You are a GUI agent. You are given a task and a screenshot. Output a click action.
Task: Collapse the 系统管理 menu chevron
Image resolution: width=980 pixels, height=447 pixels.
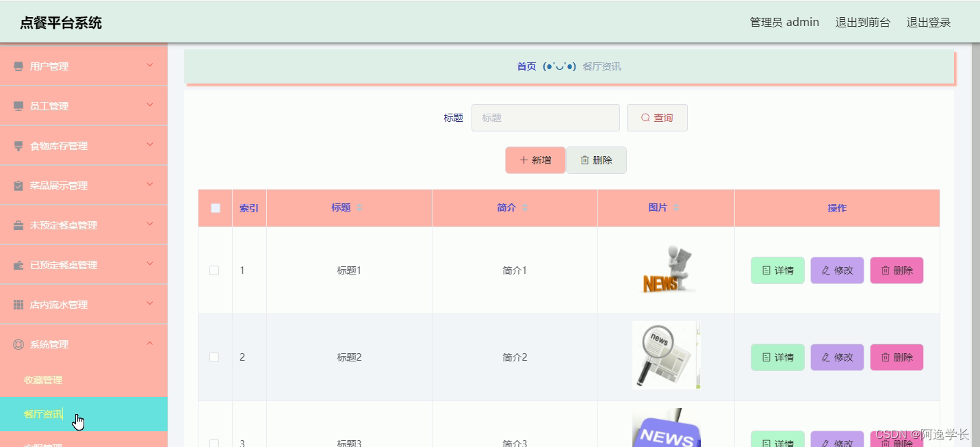(x=150, y=343)
